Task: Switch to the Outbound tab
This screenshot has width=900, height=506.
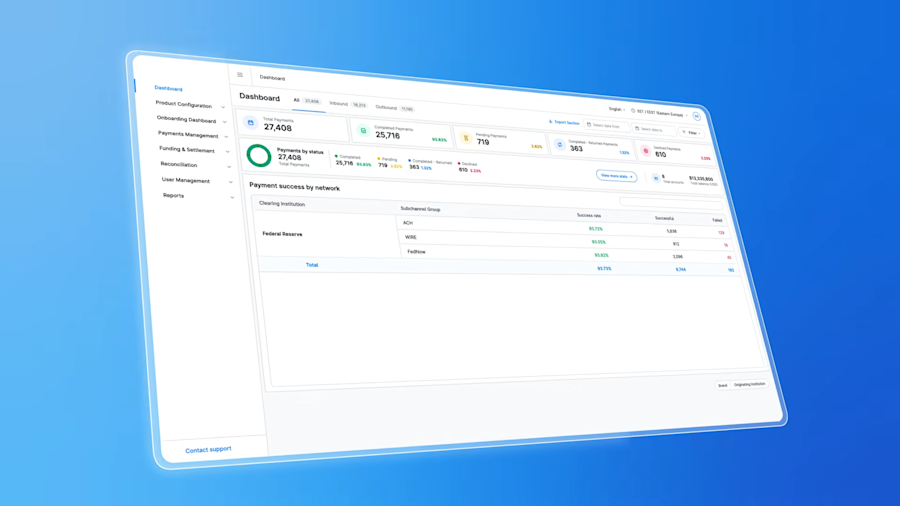Action: (x=394, y=108)
